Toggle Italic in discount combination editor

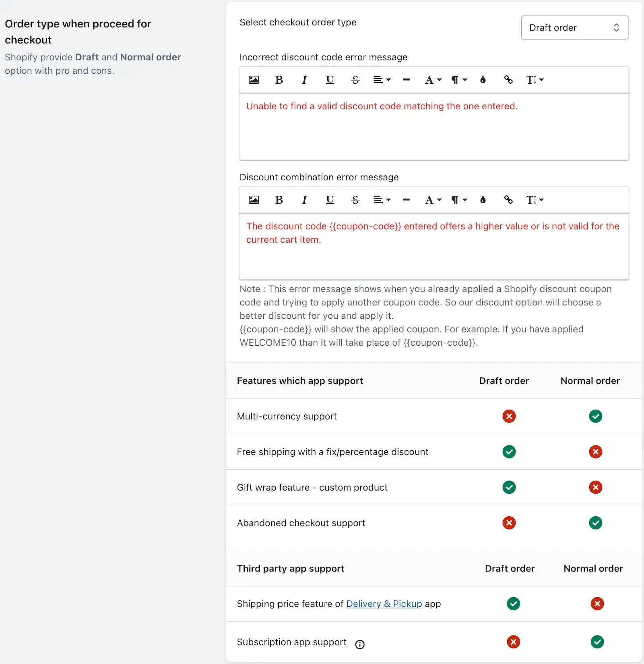[x=304, y=200]
